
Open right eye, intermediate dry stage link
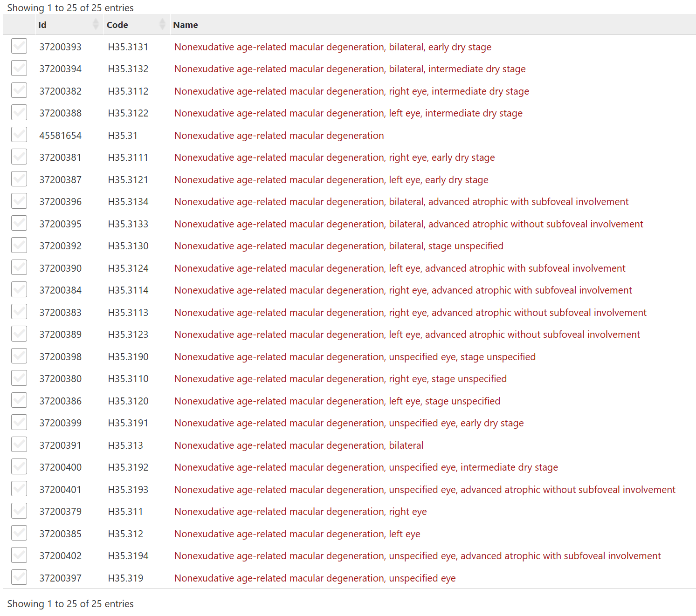[351, 91]
